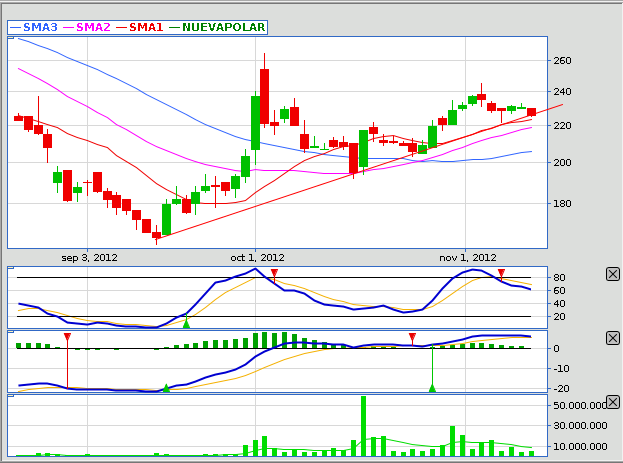Click the green buy marker in mid-September on MACD

click(166, 388)
